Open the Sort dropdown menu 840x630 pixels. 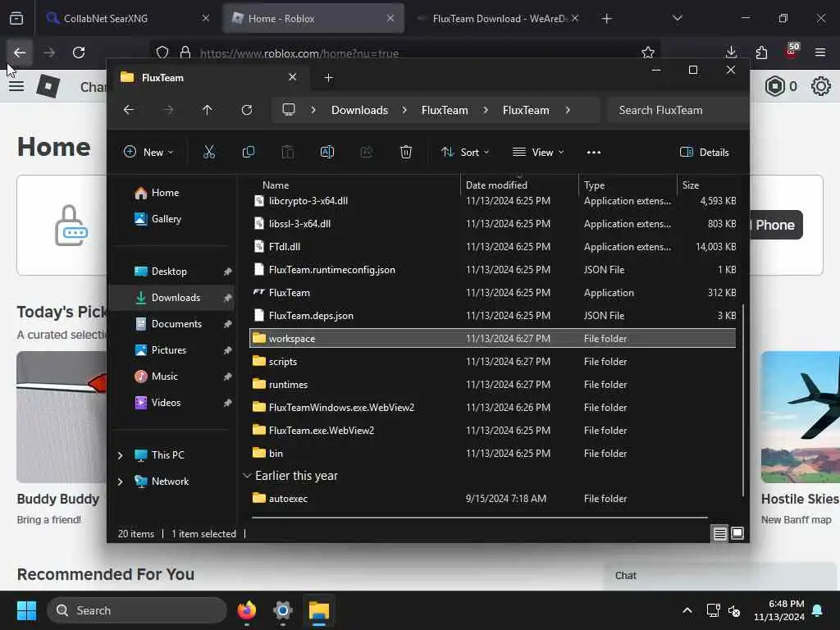point(464,152)
